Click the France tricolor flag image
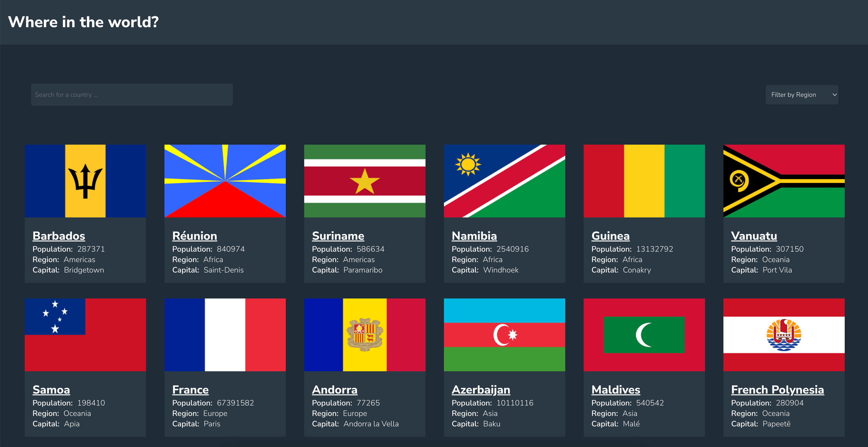Screen dimensions: 868x447 (x=225, y=335)
